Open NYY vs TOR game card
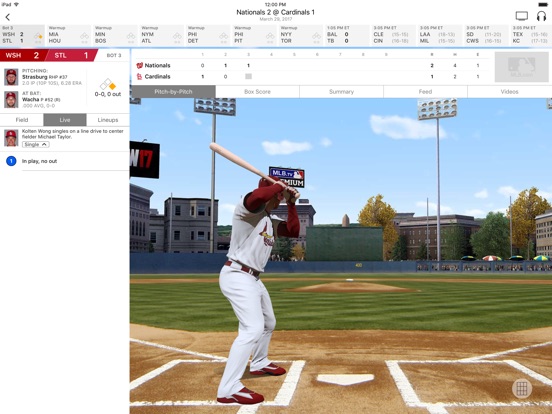The height and width of the screenshot is (414, 552). (x=301, y=36)
